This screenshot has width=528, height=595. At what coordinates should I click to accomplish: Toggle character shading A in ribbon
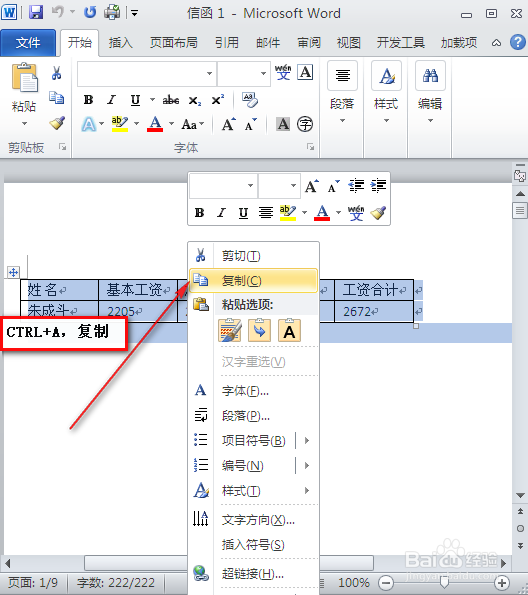(x=283, y=124)
